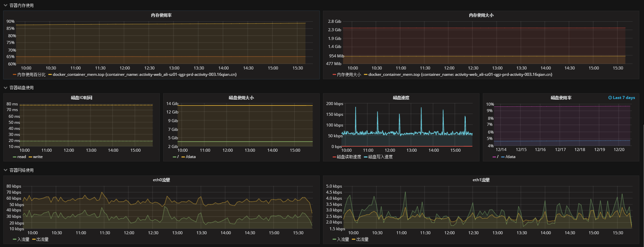Open the eth1流量 panel title menu
This screenshot has width=644, height=247.
(481, 180)
